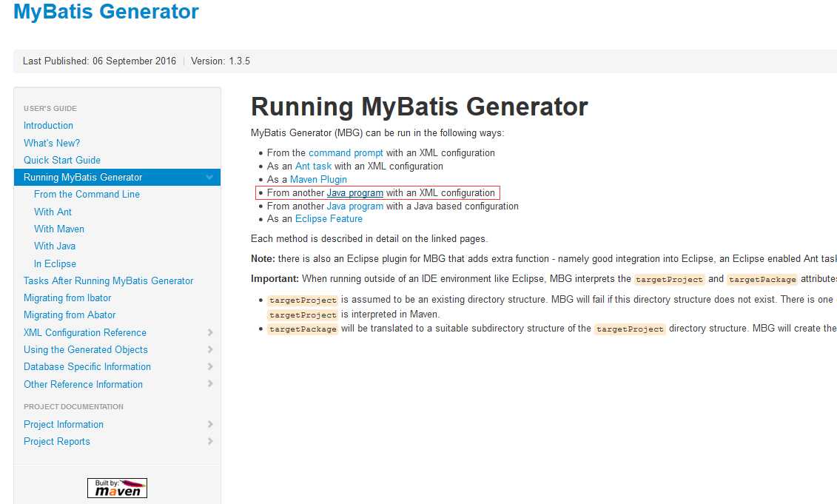Viewport: 837px width, 504px height.
Task: Follow the command prompt link
Action: point(346,152)
